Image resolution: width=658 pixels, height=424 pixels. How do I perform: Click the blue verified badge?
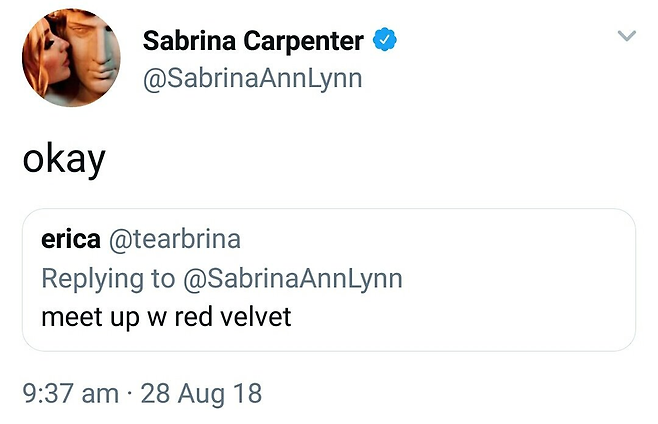[x=385, y=41]
